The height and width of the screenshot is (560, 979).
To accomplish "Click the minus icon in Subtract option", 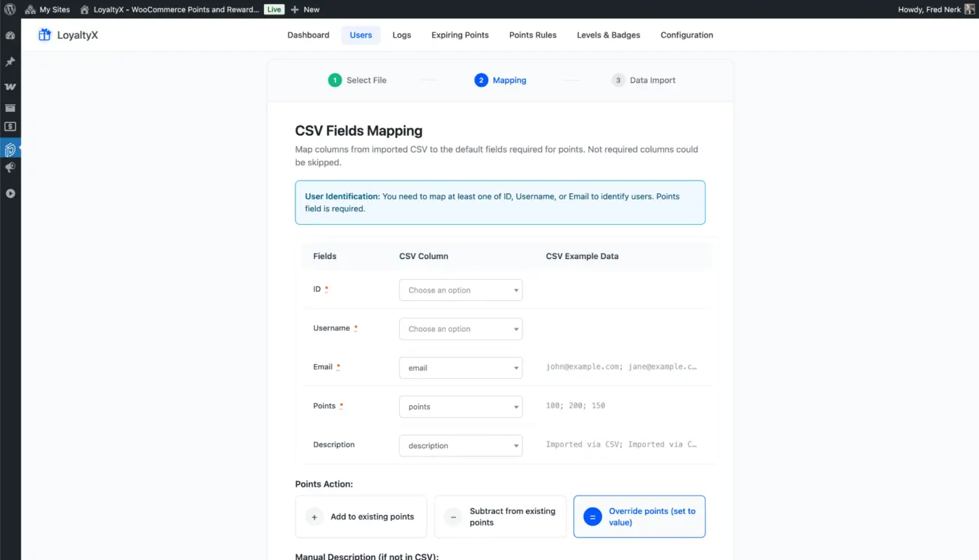I will click(x=453, y=517).
